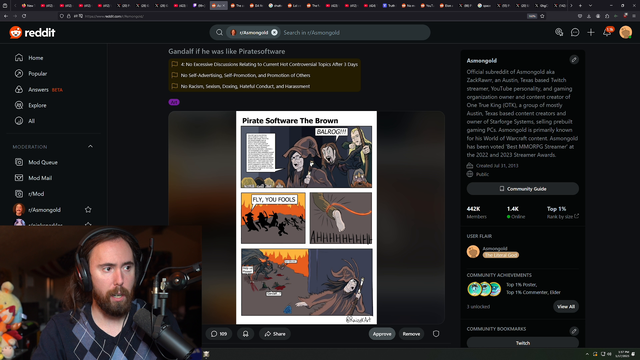
Task: Click the Mod Queue icon
Action: coord(19,162)
